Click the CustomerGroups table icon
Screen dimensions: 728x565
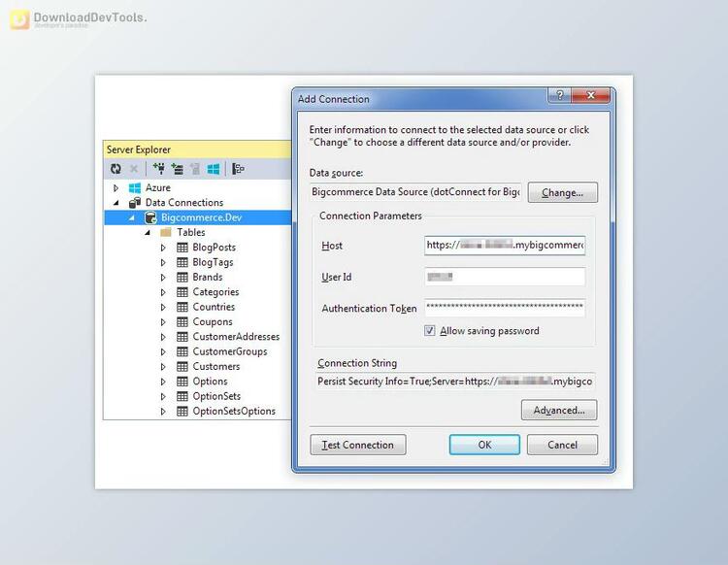coord(182,351)
